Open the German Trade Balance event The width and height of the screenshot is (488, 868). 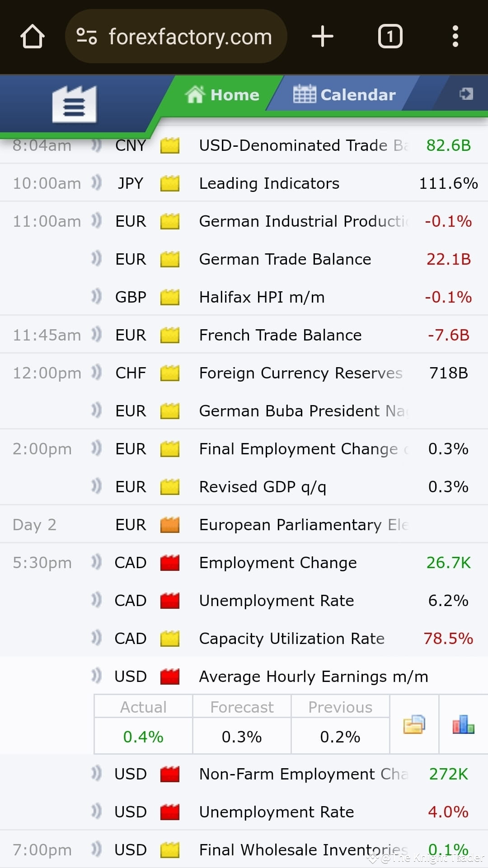click(285, 259)
